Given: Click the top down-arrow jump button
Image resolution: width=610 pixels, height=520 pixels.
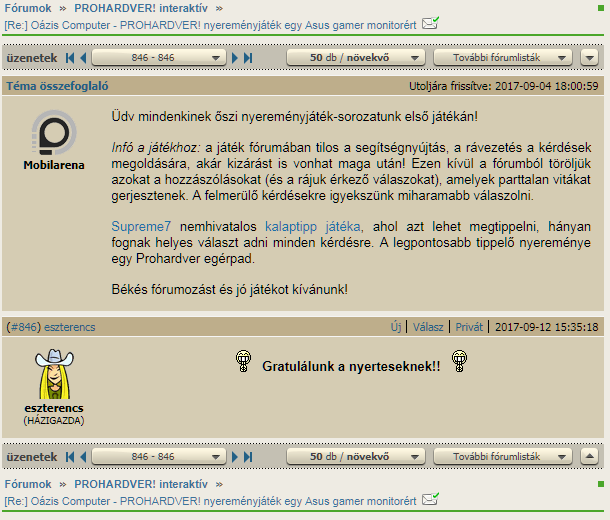Looking at the screenshot, I should 589,58.
